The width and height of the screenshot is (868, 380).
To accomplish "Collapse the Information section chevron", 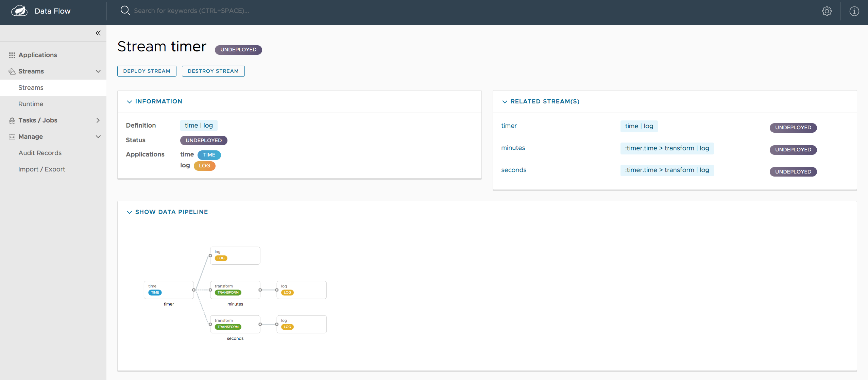I will pos(130,101).
